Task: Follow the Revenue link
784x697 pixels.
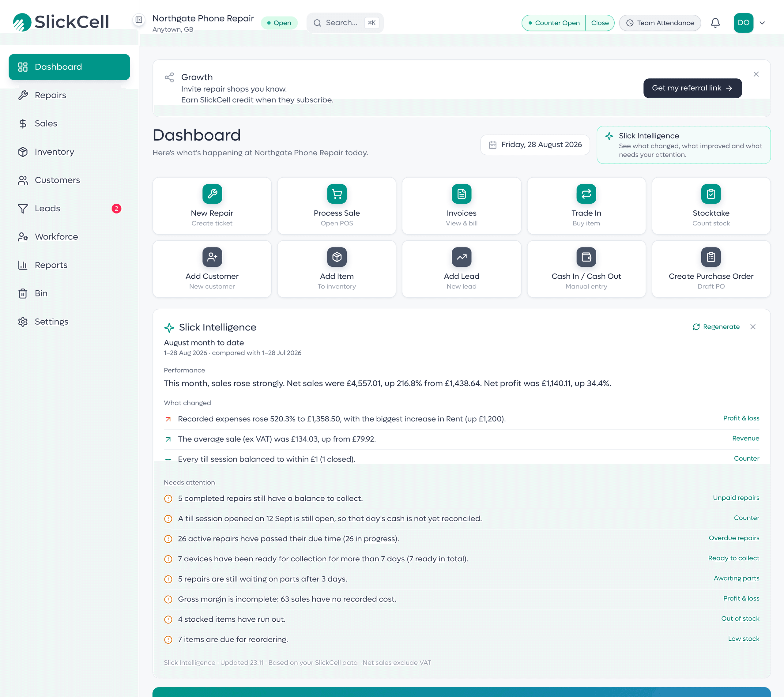Action: tap(746, 438)
